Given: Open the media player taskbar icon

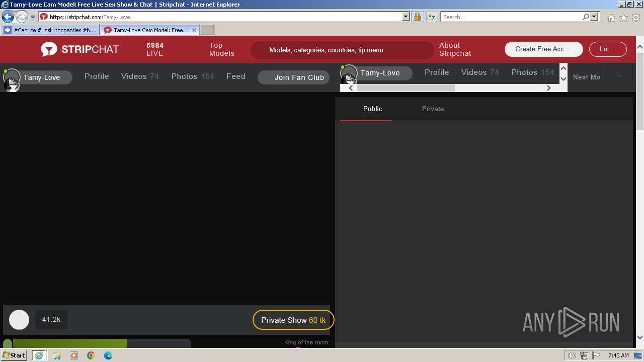Looking at the screenshot, I should [74, 355].
